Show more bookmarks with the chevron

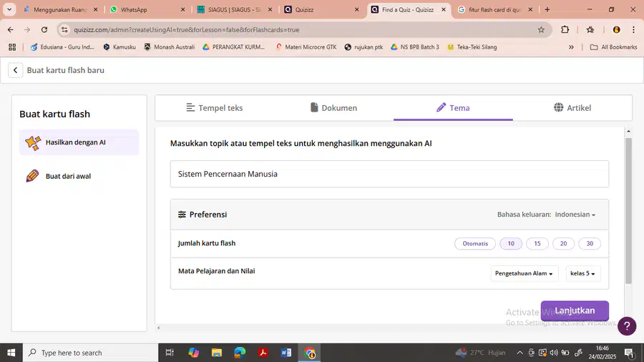pyautogui.click(x=571, y=47)
